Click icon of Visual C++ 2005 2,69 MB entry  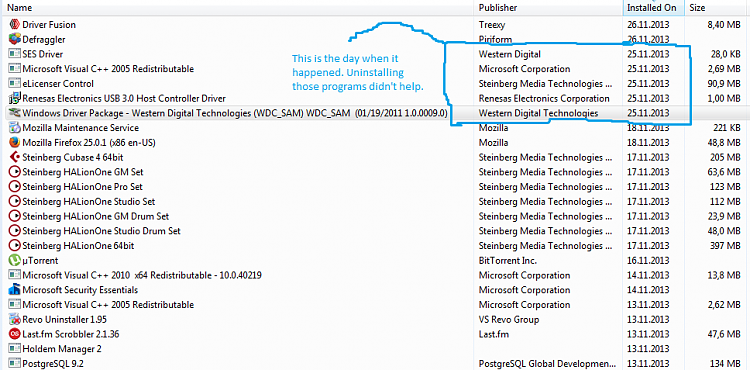(15, 69)
